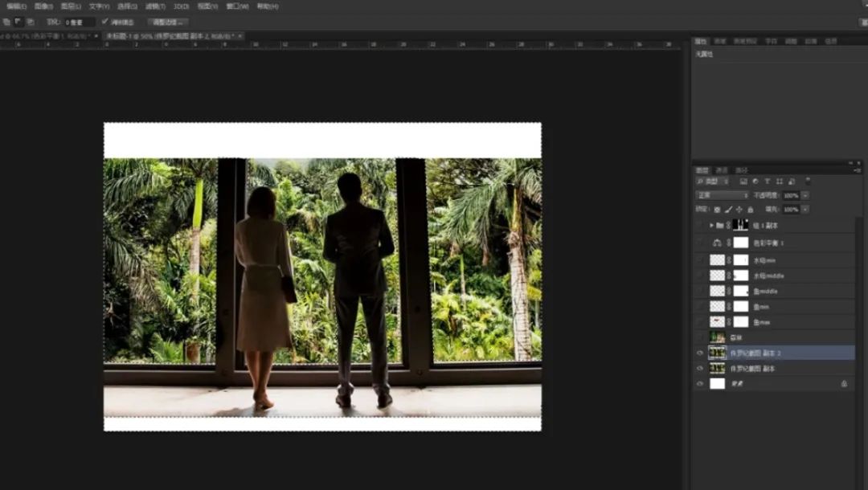Open the 填充 fill slider arrow

click(x=805, y=210)
